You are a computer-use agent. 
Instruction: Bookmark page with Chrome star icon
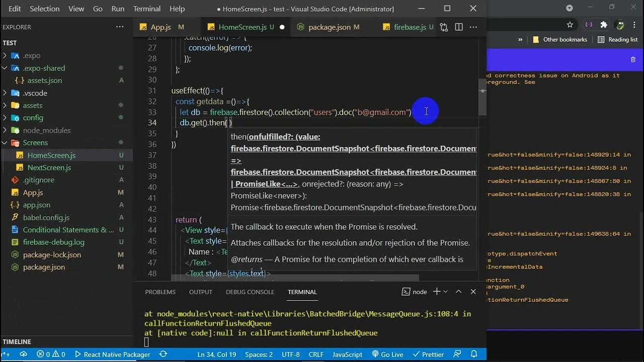point(570,25)
